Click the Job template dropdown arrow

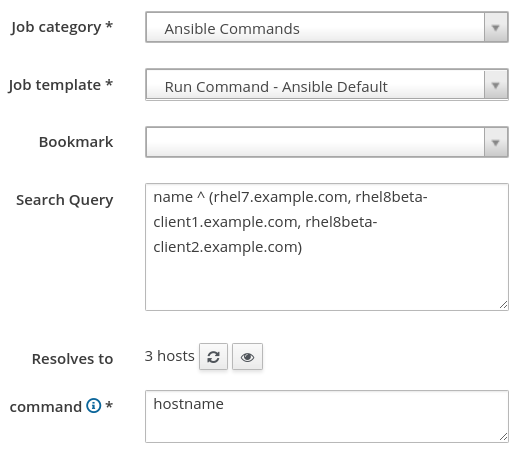point(496,85)
